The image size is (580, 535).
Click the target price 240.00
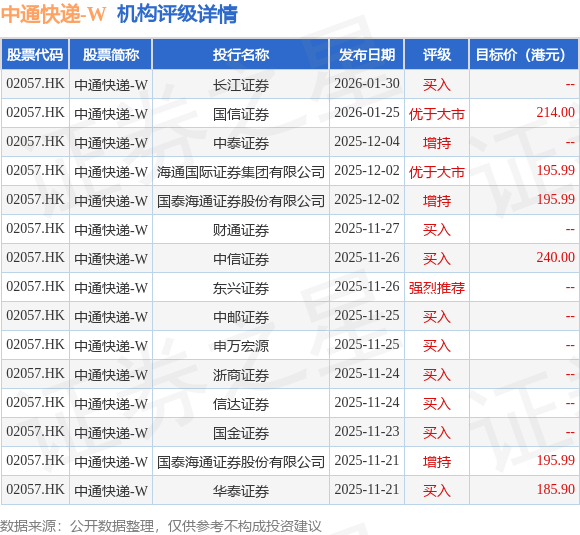(x=556, y=258)
